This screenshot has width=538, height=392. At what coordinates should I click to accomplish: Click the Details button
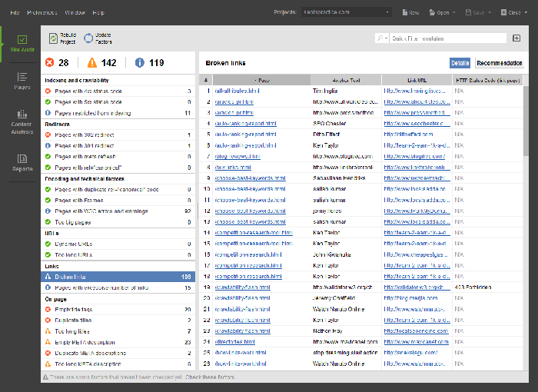coord(460,63)
